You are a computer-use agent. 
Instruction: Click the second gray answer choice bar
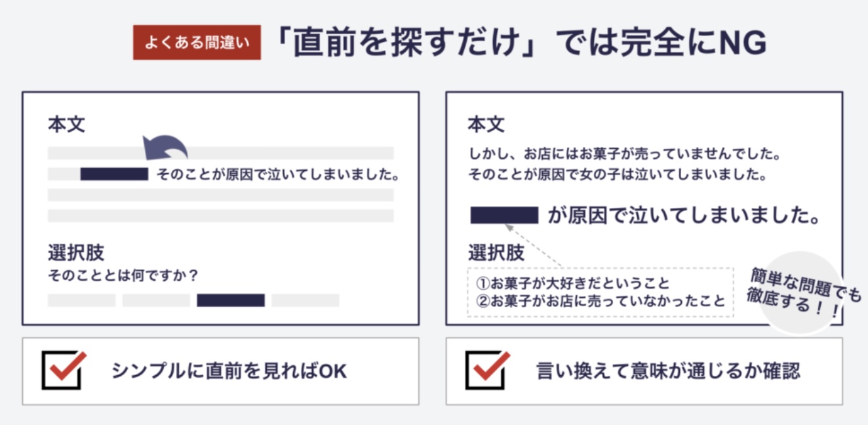click(x=156, y=300)
